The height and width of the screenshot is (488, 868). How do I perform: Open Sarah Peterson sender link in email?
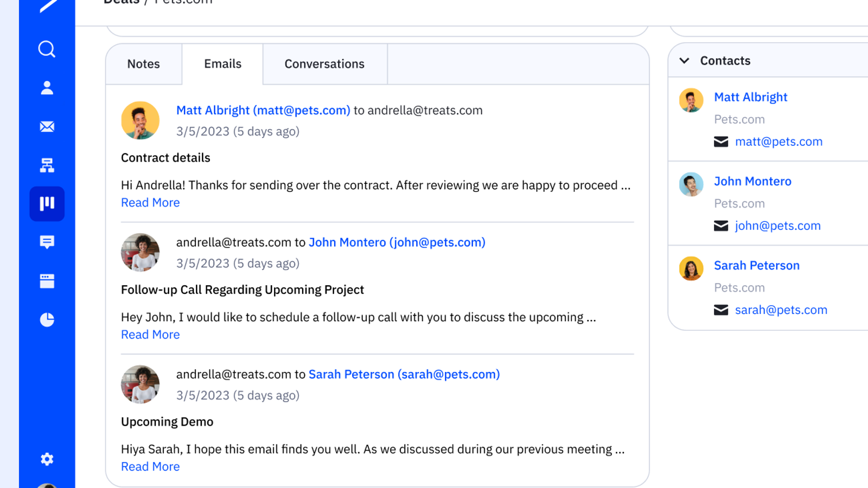(x=404, y=375)
